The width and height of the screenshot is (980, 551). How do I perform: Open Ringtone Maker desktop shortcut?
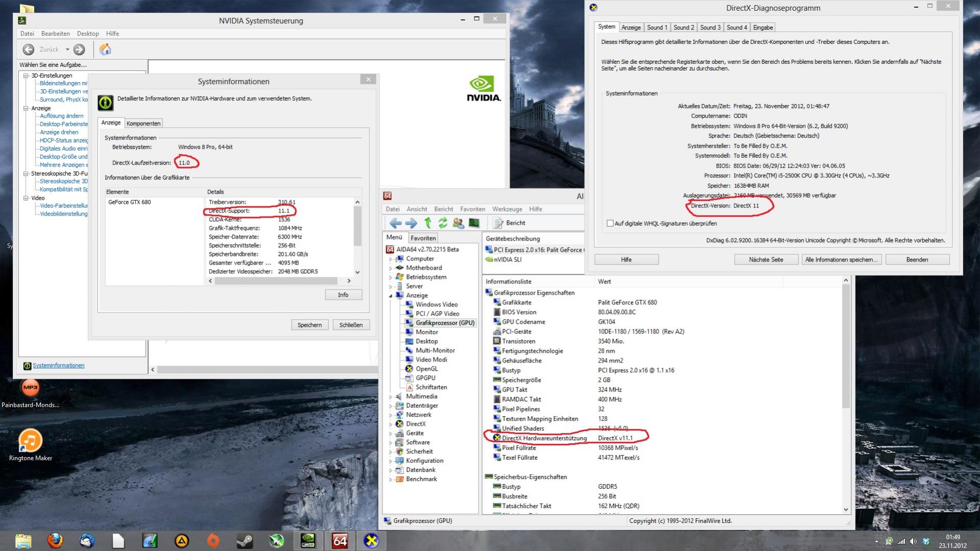pos(31,444)
